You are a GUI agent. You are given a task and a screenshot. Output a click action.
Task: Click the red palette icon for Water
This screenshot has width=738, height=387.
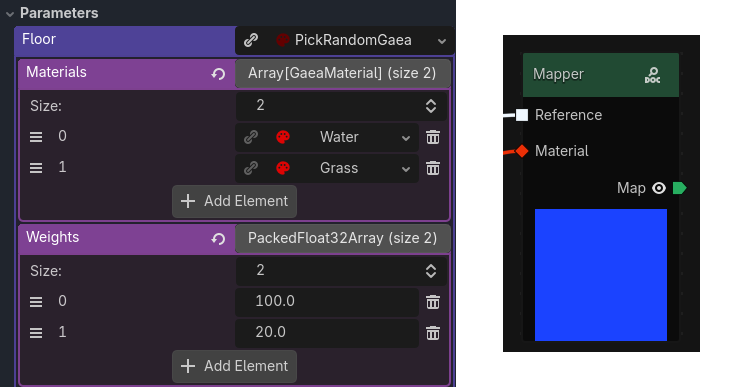[x=282, y=137]
